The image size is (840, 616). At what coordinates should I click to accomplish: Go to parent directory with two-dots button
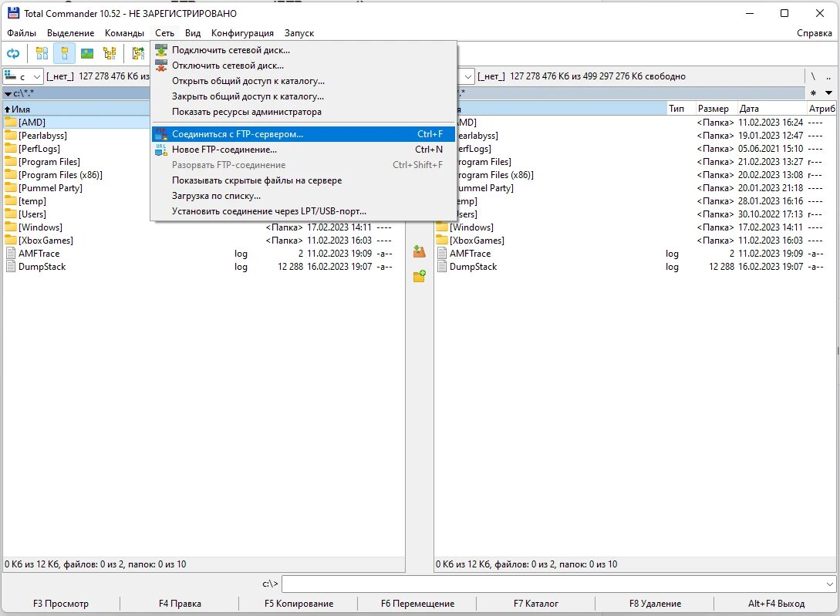(828, 76)
